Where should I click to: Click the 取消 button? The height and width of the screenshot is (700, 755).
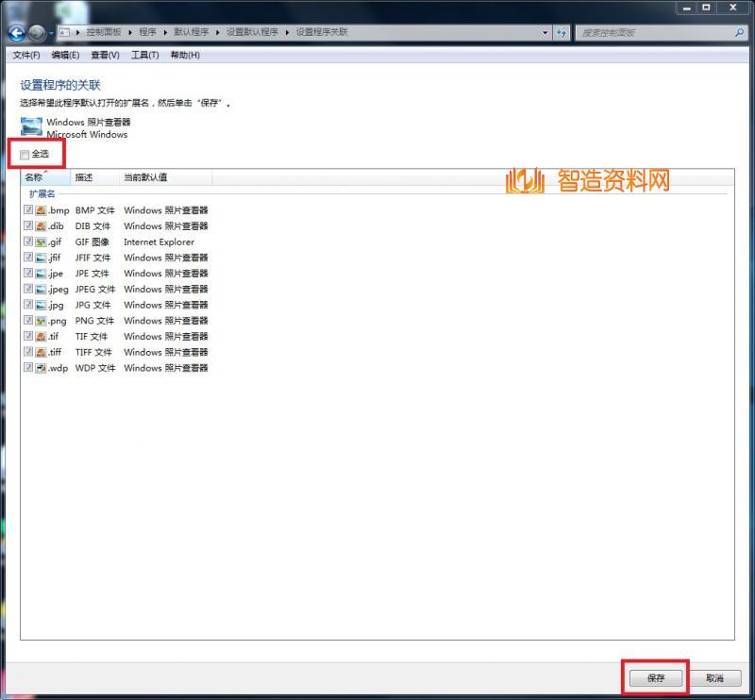coord(714,677)
